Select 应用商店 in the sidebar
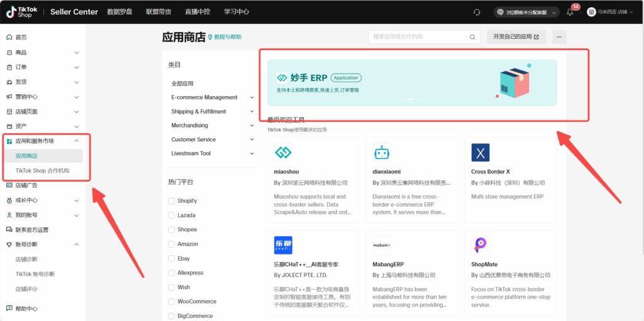The height and width of the screenshot is (321, 644). pos(44,156)
